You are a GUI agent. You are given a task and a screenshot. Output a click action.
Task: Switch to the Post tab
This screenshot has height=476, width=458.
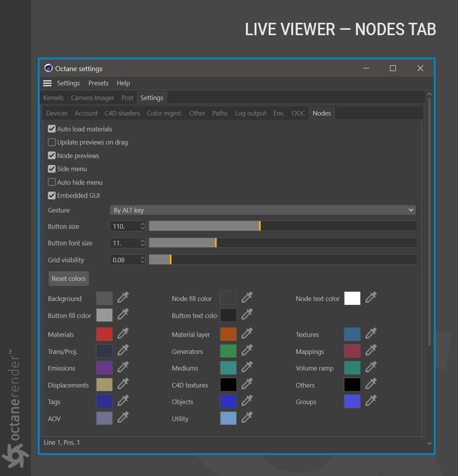[x=127, y=98]
